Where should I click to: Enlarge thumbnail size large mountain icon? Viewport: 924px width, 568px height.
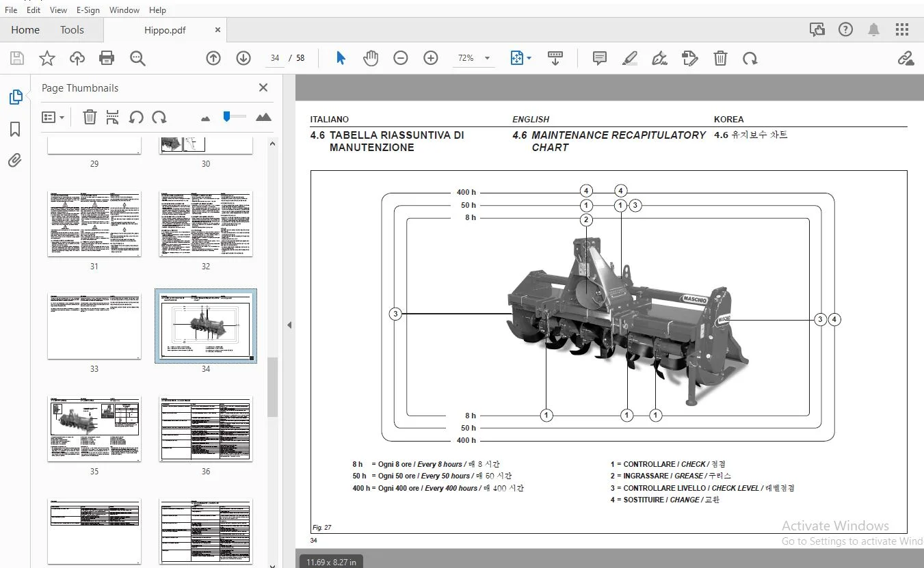(x=263, y=117)
